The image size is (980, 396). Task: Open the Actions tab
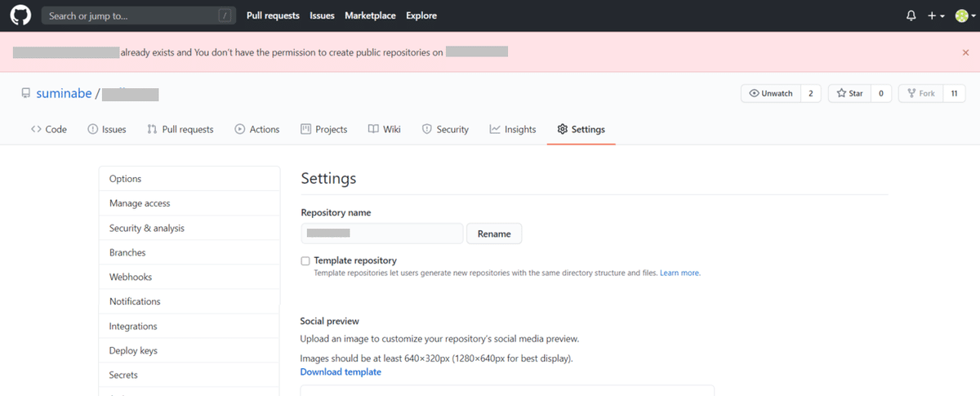tap(257, 129)
